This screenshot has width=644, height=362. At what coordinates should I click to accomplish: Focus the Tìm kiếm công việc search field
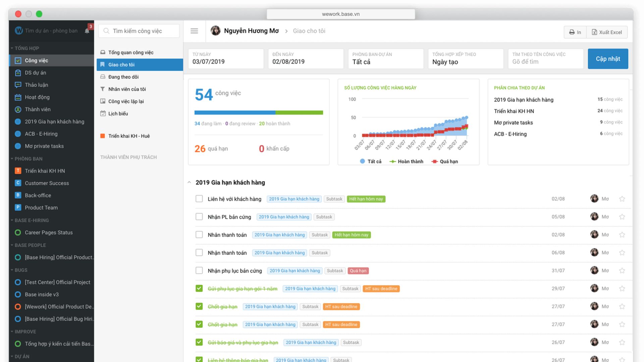coord(139,31)
